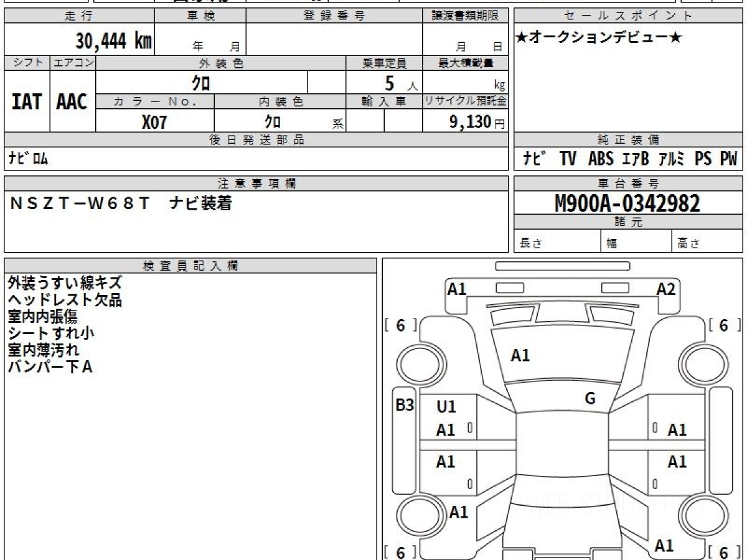Screen dimensions: 747x560
Task: Click the 輸入車 header
Action: pyautogui.click(x=384, y=101)
